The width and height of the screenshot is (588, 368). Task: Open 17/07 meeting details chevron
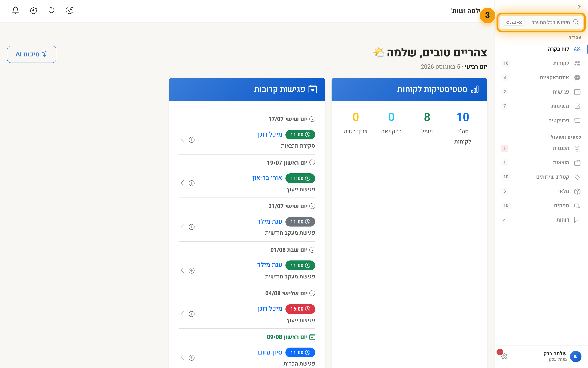point(182,139)
